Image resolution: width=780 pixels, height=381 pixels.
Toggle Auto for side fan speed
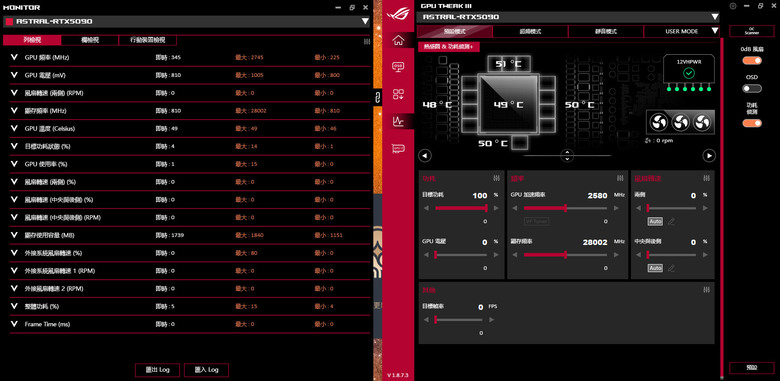click(655, 221)
